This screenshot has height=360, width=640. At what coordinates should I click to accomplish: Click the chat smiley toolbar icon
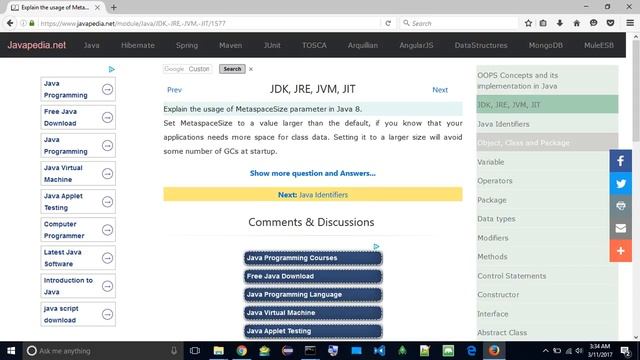tap(593, 23)
